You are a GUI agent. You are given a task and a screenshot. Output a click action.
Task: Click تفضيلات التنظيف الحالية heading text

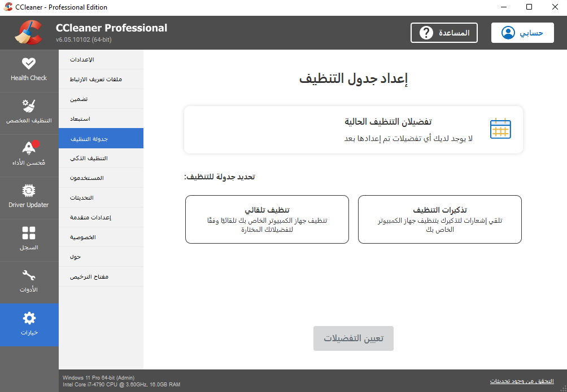click(388, 122)
